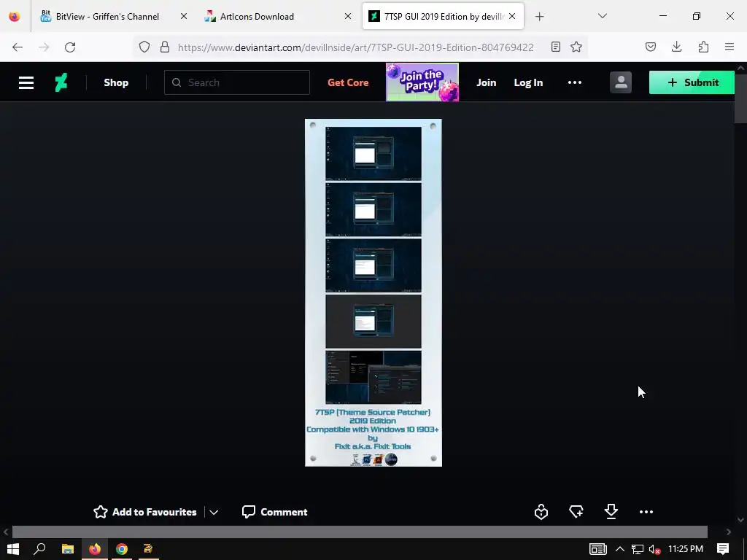The width and height of the screenshot is (747, 560).
Task: Open the tracking protection shield icon
Action: tap(144, 47)
